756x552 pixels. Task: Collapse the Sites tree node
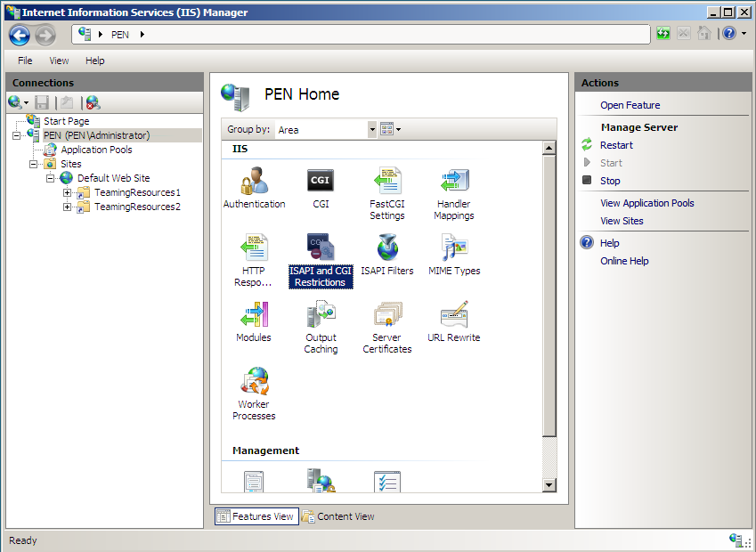(x=33, y=165)
